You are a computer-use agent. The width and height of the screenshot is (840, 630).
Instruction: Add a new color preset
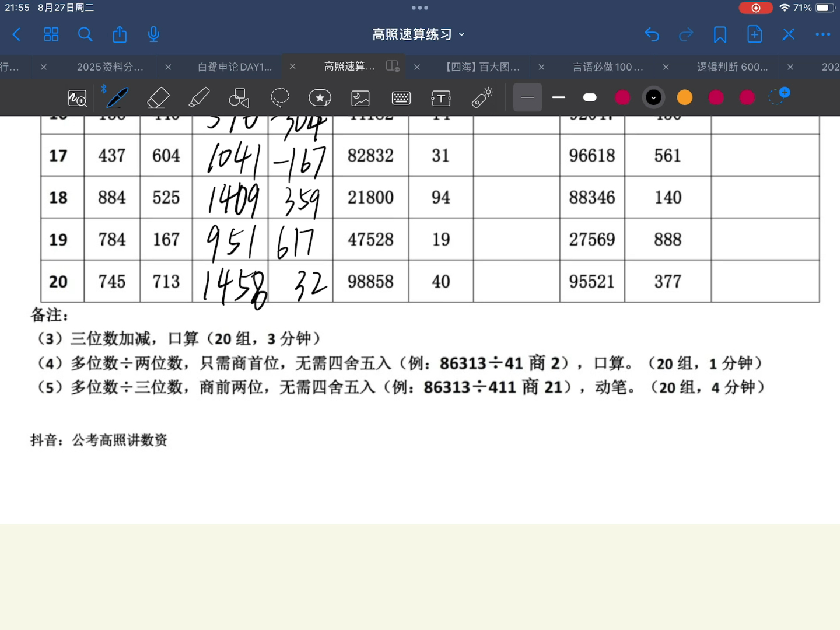[x=779, y=96]
